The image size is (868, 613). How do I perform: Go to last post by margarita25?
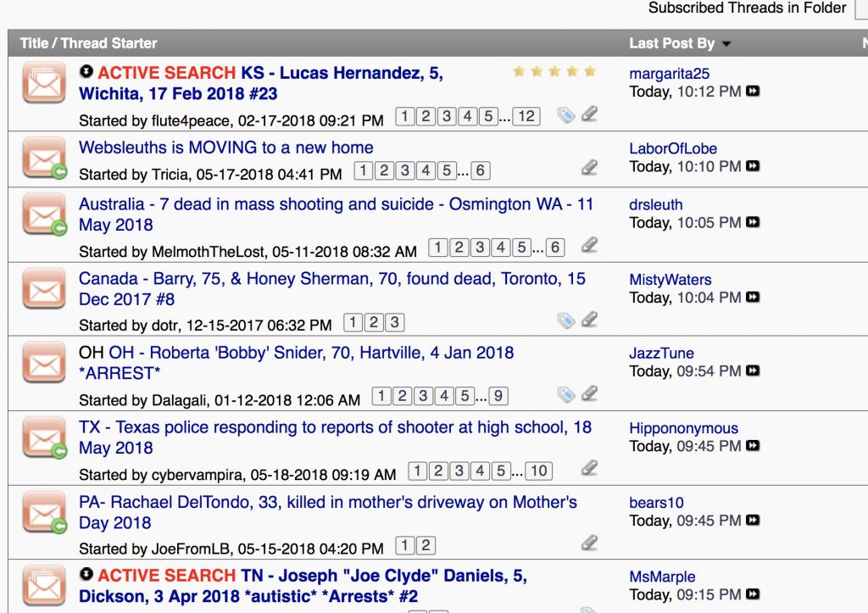(752, 92)
